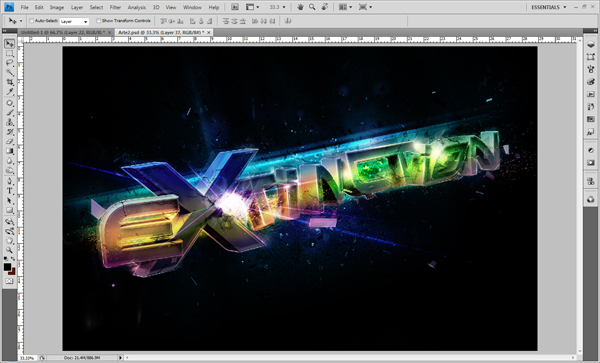
Task: Click the foreground color swatch
Action: tap(7, 267)
